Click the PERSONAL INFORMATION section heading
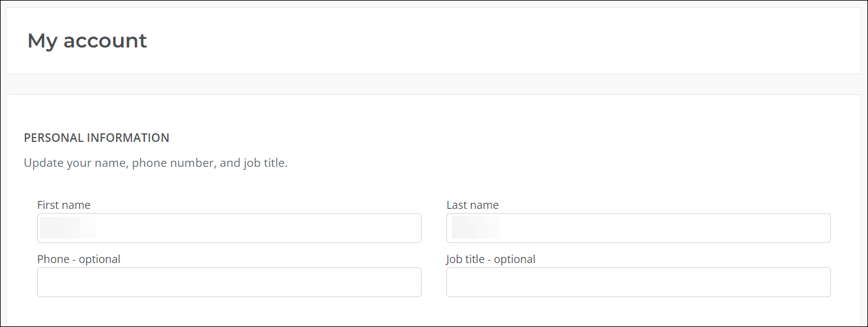868x327 pixels. click(x=97, y=138)
